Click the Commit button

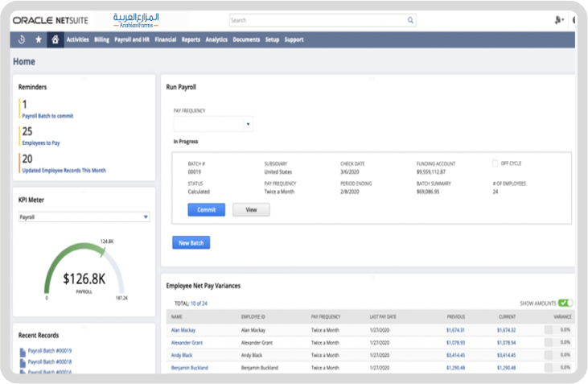[x=206, y=209]
